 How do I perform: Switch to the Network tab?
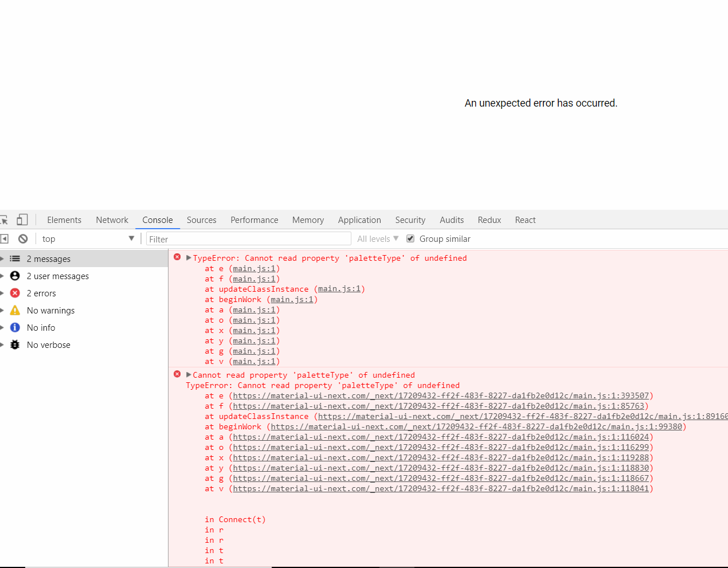click(x=112, y=220)
